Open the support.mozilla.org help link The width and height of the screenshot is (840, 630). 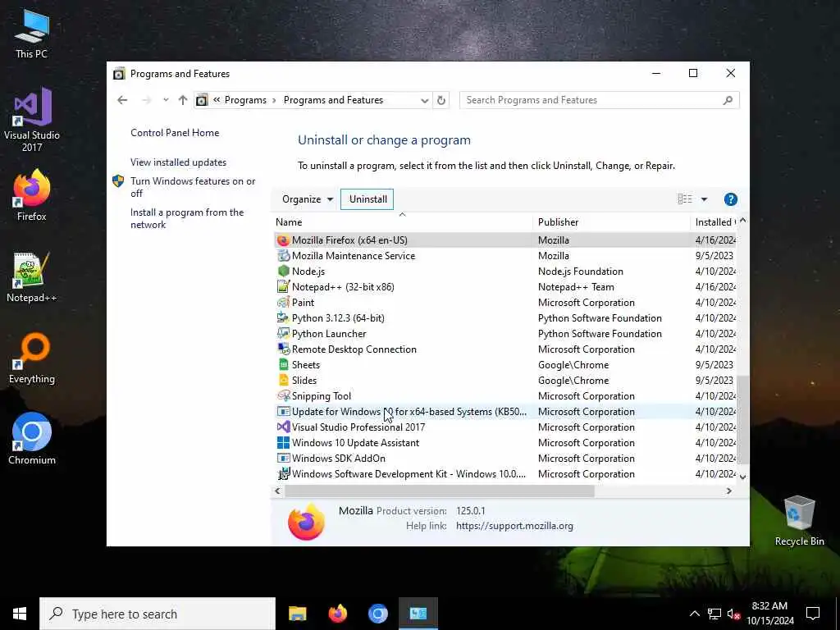point(514,526)
